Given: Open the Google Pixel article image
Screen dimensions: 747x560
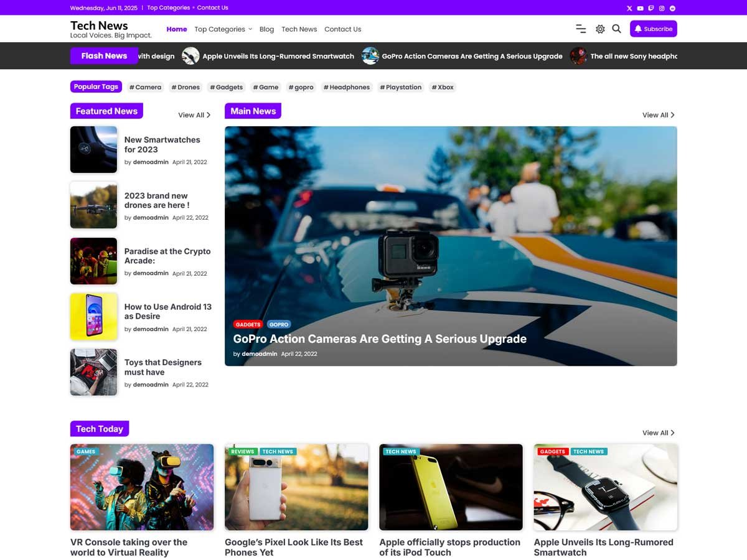Looking at the screenshot, I should [x=296, y=487].
